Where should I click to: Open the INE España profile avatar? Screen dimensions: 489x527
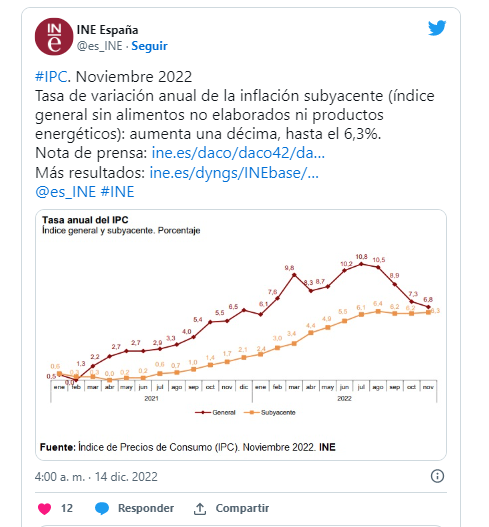point(54,37)
